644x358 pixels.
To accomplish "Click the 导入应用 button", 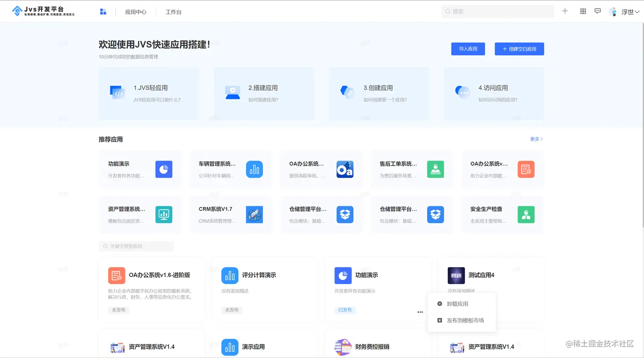I will tap(468, 49).
